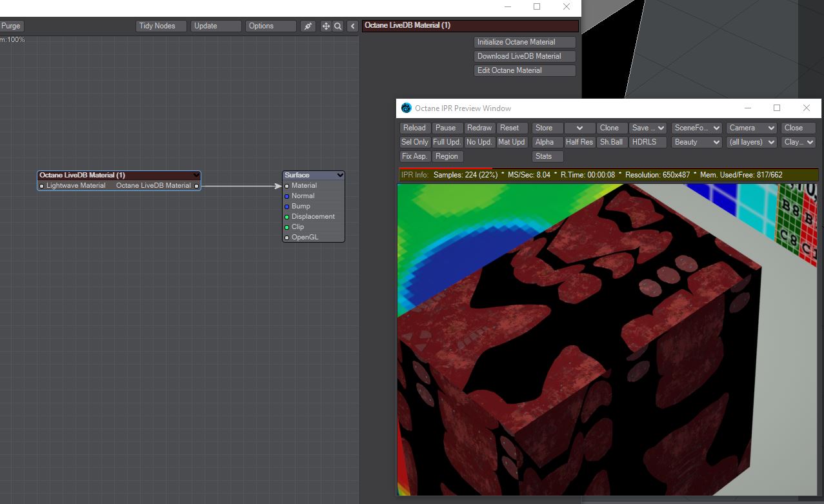The width and height of the screenshot is (824, 504).
Task: Toggle Half Res rendering
Action: (x=579, y=142)
